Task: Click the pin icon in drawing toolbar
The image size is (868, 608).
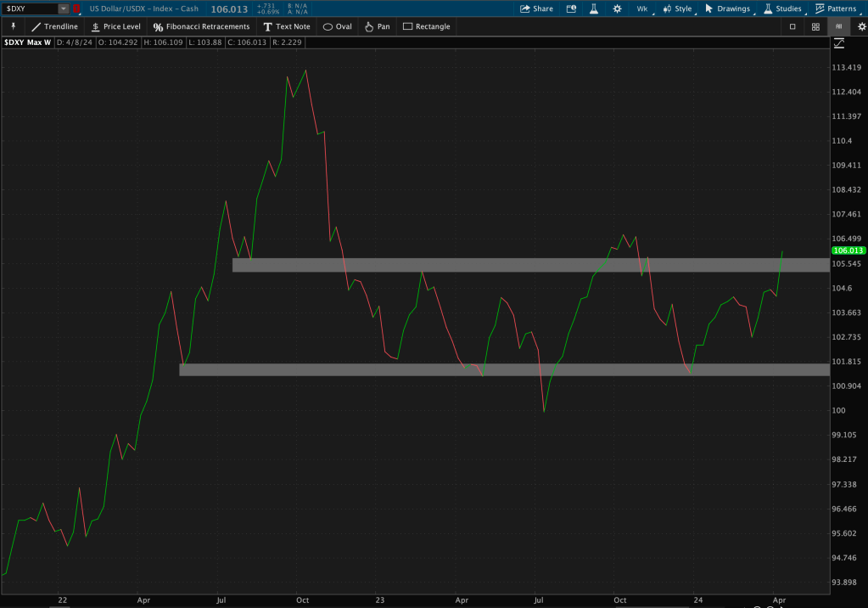Action: coord(13,26)
